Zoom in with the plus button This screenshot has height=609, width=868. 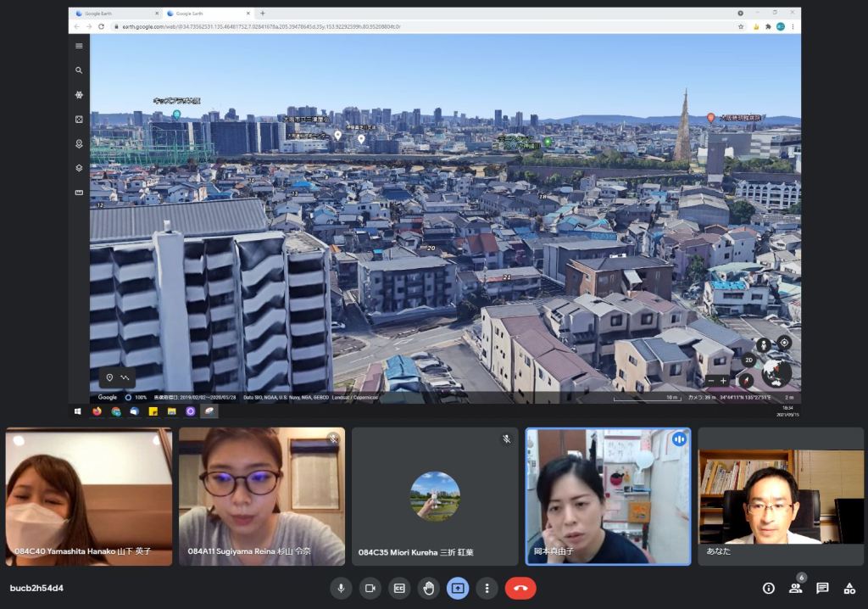(723, 381)
